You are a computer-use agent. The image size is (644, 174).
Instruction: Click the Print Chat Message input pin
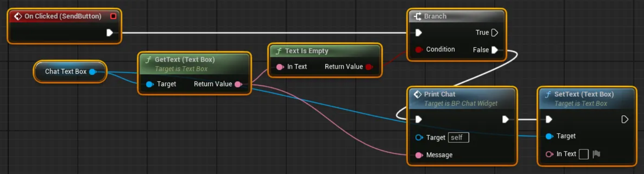pyautogui.click(x=419, y=155)
